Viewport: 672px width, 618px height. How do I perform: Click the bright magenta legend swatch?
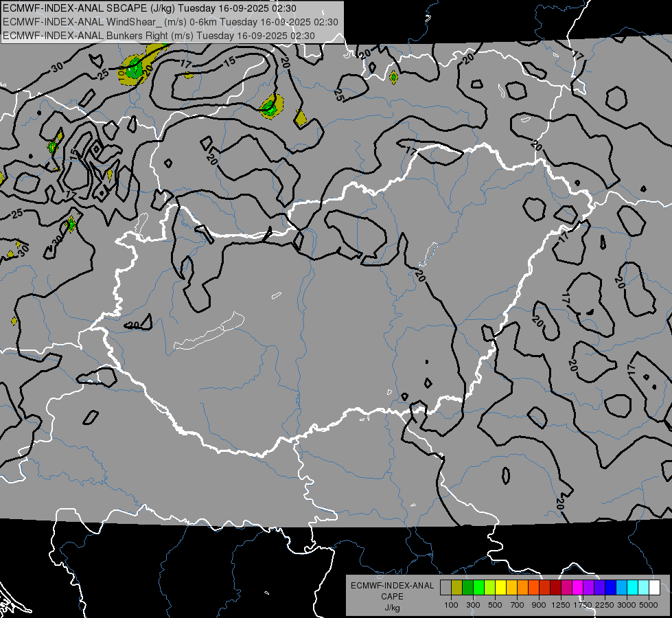click(x=578, y=588)
